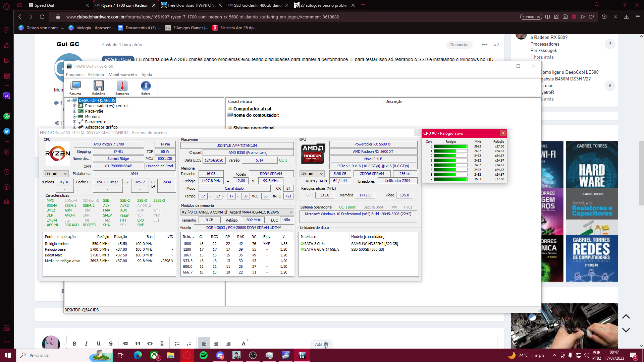Open the ElAmigos Games bookmark

[187, 28]
